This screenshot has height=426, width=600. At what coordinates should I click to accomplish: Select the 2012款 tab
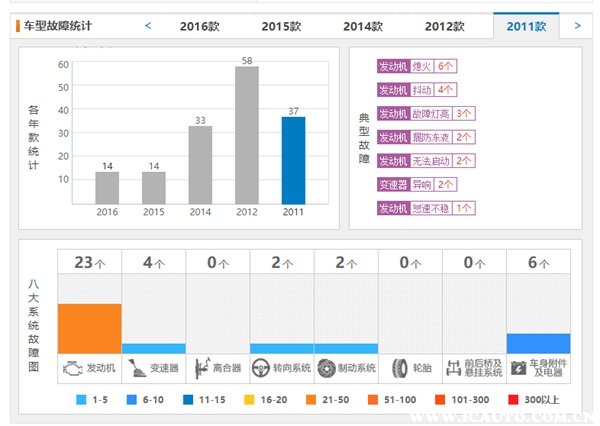click(x=443, y=26)
